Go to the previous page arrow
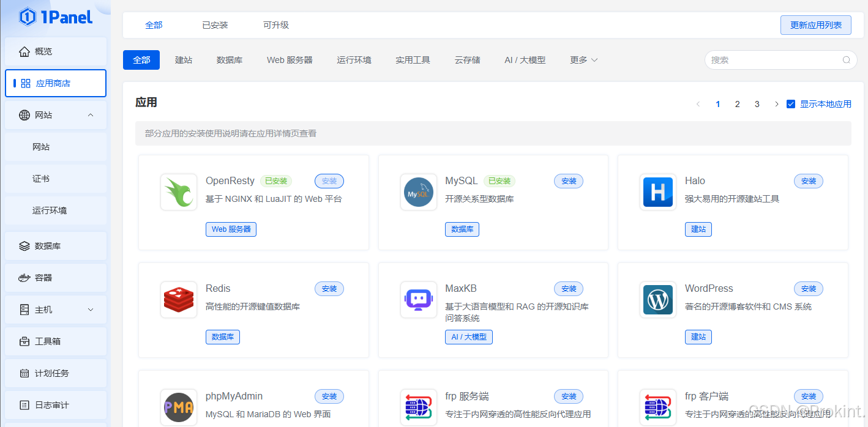This screenshot has height=427, width=868. (698, 104)
